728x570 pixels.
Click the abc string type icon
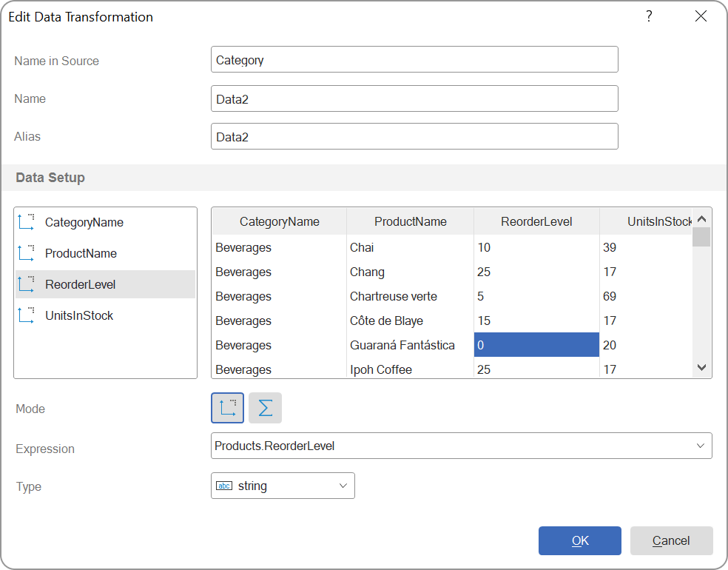point(224,486)
